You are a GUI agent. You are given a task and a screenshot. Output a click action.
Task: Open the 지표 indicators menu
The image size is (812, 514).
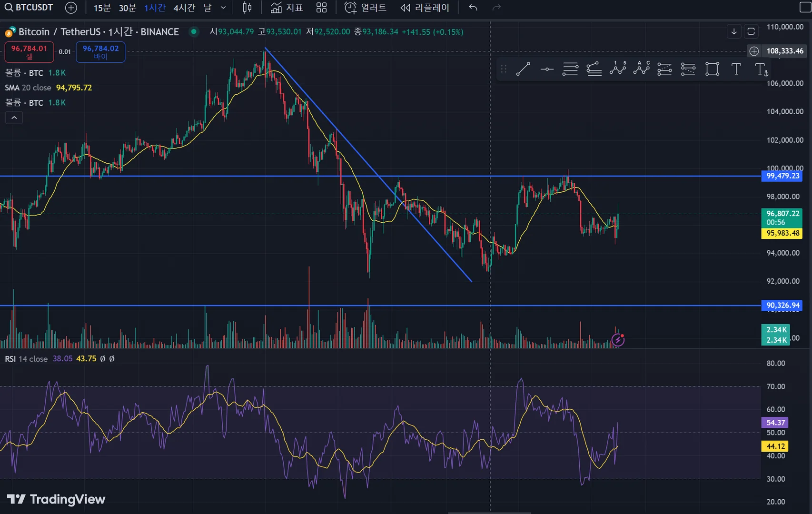(287, 8)
